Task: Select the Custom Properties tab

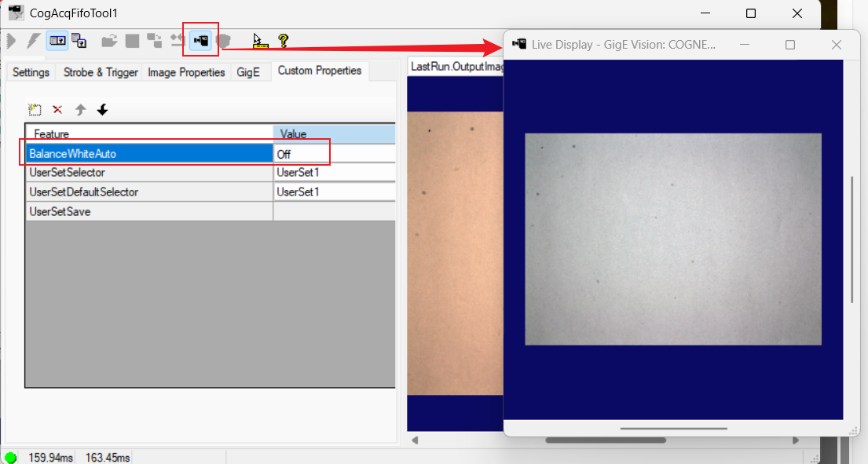Action: coord(320,71)
